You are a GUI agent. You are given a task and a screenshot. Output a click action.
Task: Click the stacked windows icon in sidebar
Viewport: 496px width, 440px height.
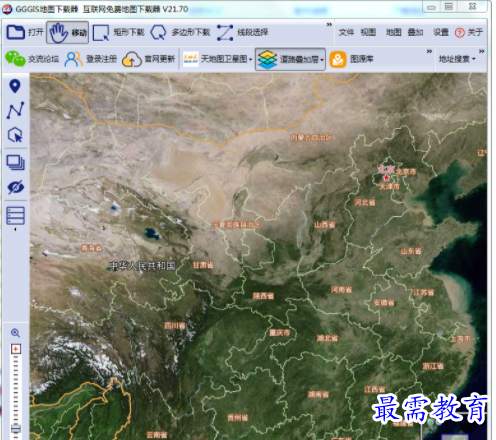click(x=15, y=163)
